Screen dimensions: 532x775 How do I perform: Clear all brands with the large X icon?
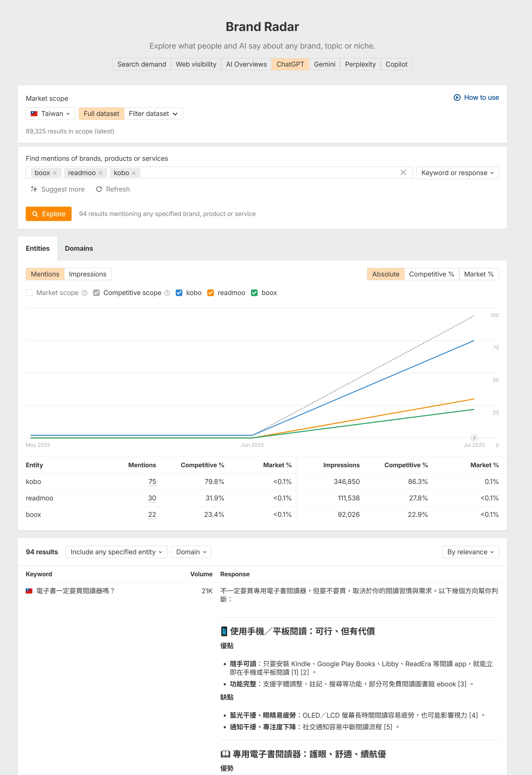pyautogui.click(x=403, y=172)
